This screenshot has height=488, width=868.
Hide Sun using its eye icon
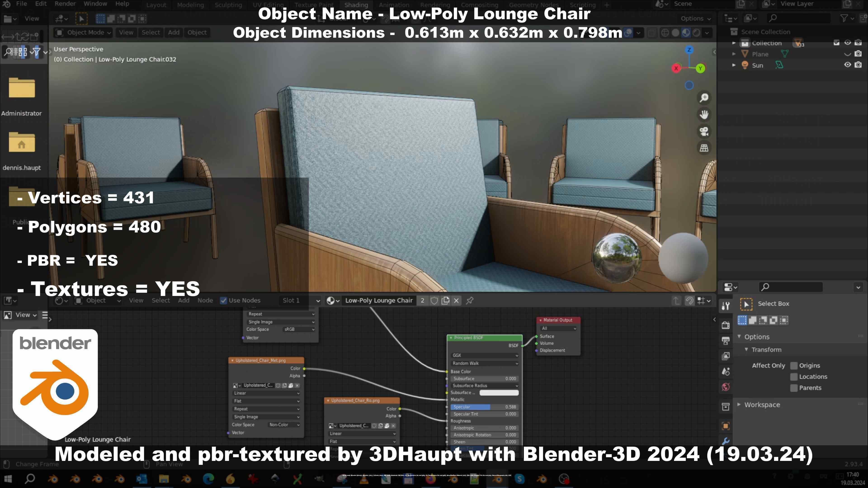pos(847,65)
